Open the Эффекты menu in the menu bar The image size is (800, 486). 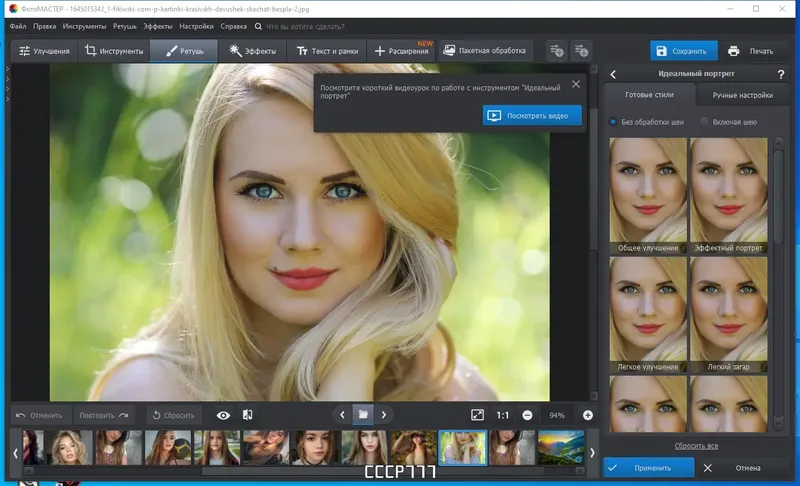tap(157, 25)
